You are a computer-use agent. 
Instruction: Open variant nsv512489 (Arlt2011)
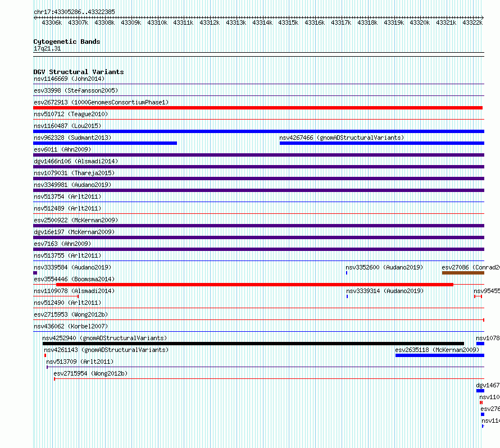pos(67,208)
